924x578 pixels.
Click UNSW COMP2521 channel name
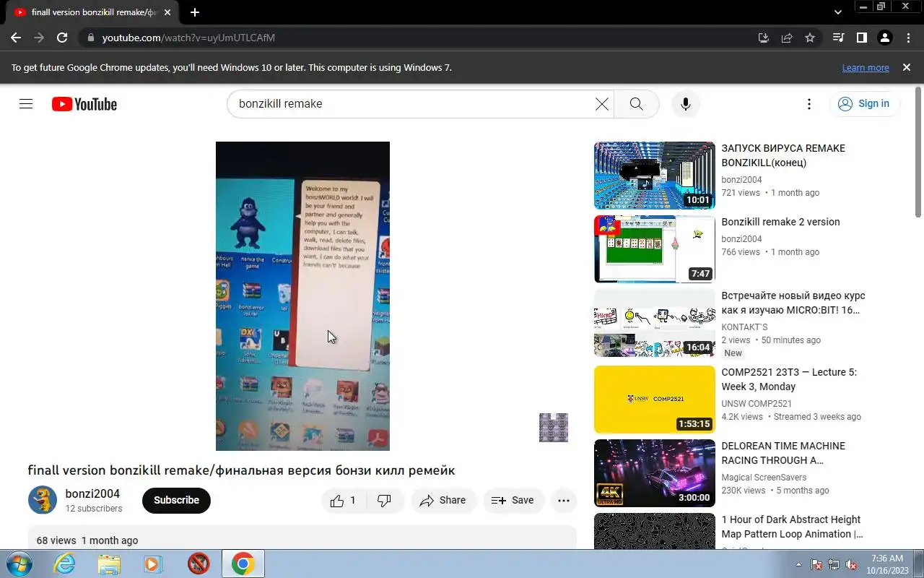(757, 404)
